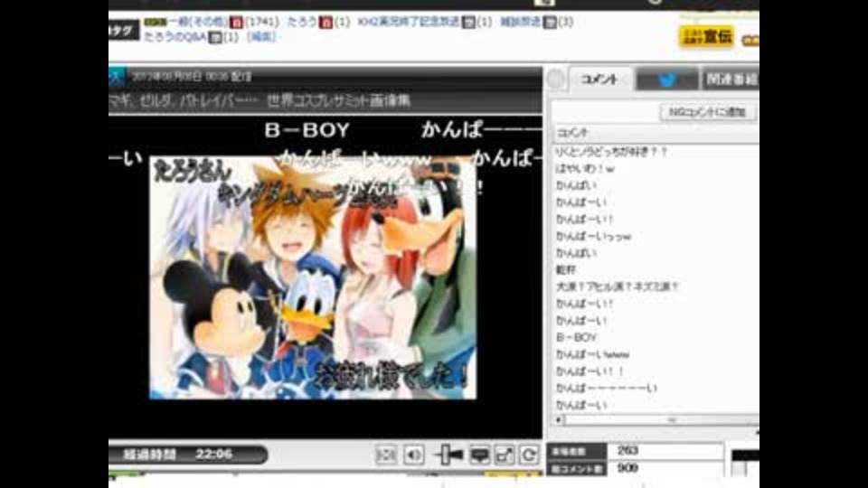Select comment 'B－BOY' in comment list
Image resolution: width=868 pixels, height=488 pixels.
[576, 337]
